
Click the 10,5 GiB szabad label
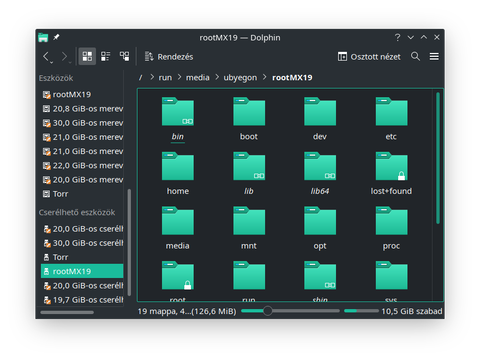pos(412,311)
